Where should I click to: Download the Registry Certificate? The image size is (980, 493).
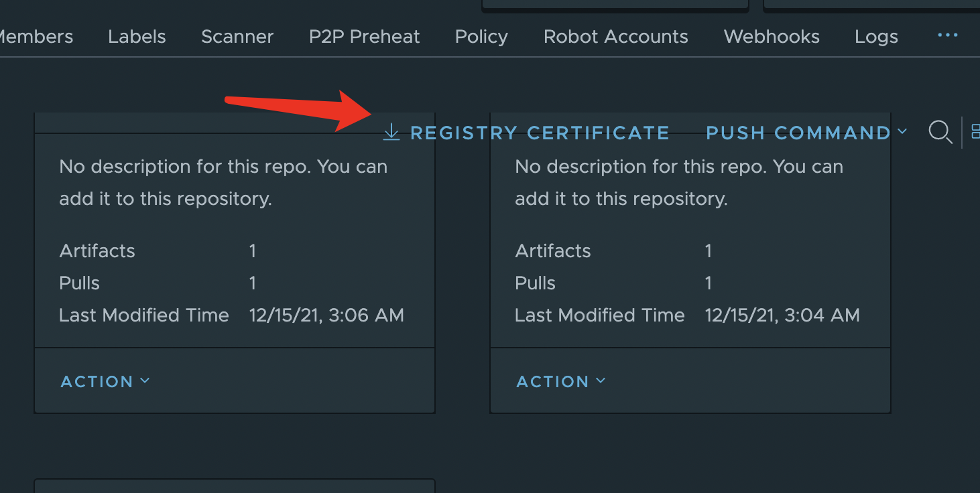[x=540, y=132]
